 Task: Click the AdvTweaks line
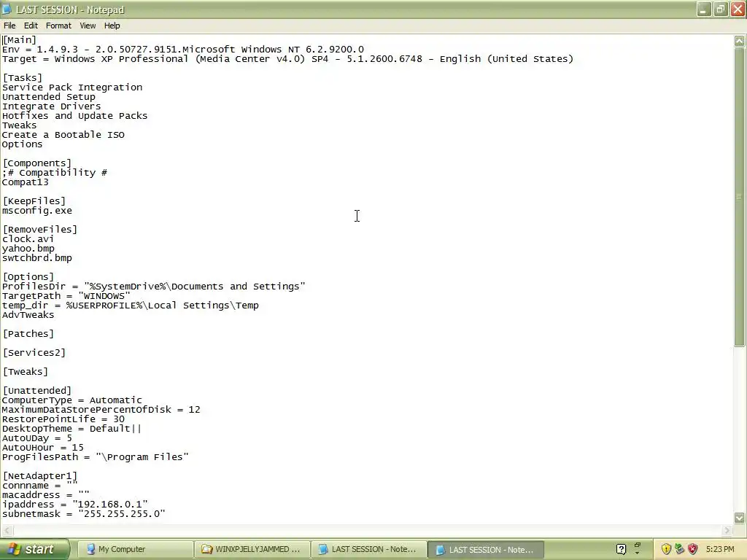(x=28, y=315)
